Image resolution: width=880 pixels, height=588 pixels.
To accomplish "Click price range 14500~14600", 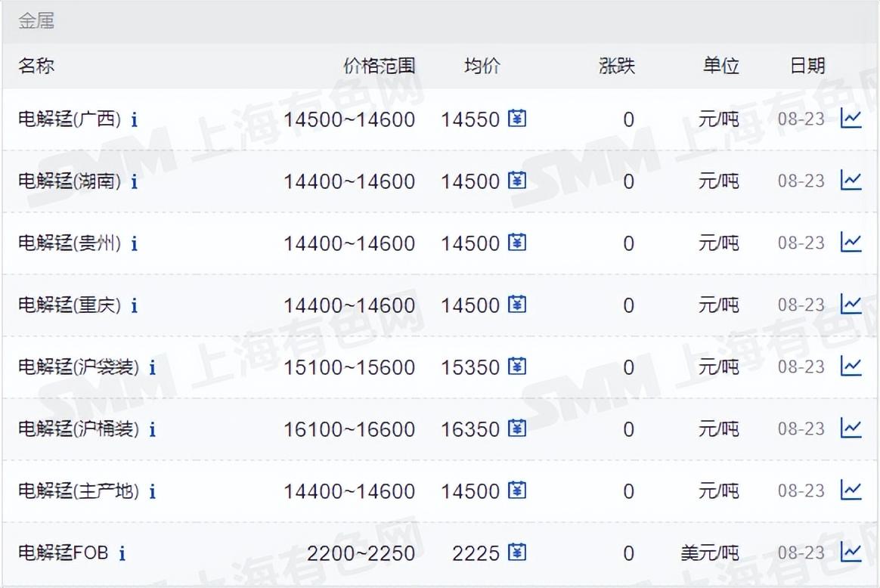I will [349, 119].
